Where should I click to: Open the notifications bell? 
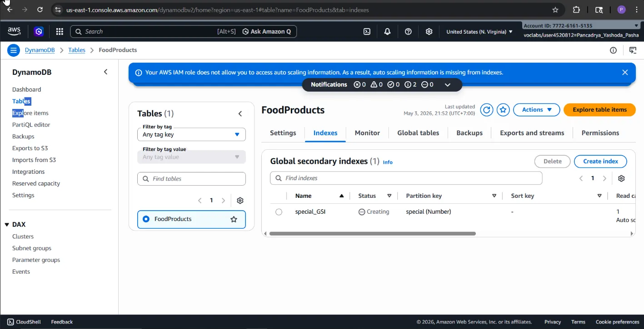tap(387, 31)
